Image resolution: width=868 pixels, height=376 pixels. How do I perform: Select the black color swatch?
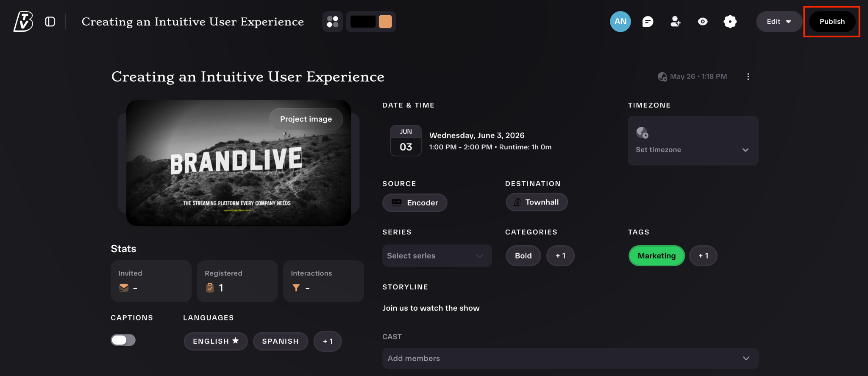pos(363,22)
